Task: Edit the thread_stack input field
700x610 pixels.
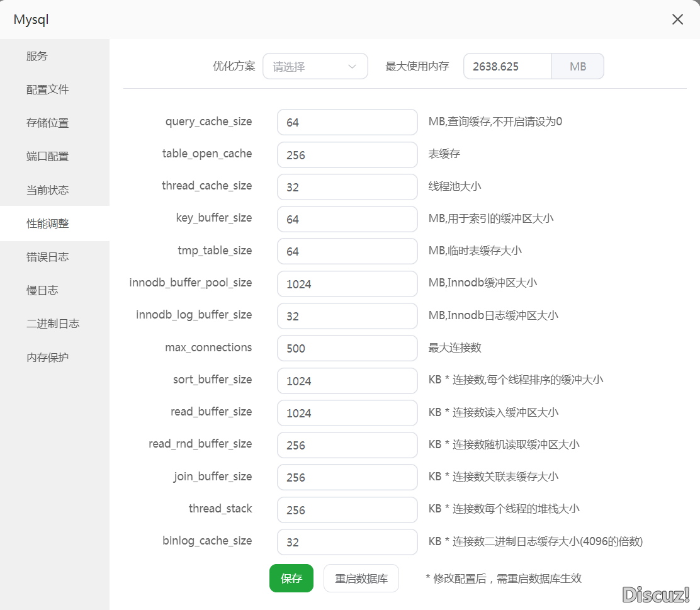Action: click(x=347, y=510)
